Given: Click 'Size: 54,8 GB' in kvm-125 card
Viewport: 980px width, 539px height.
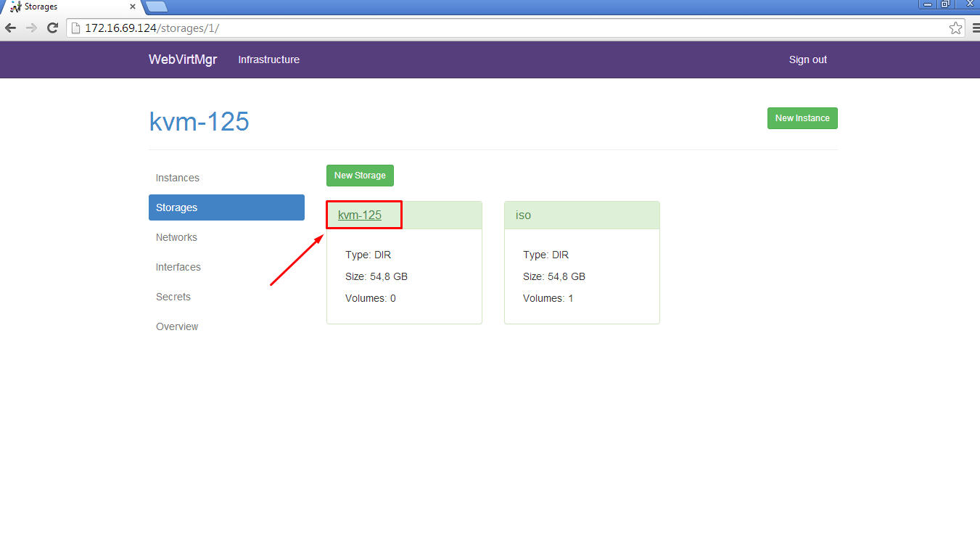Looking at the screenshot, I should 376,276.
